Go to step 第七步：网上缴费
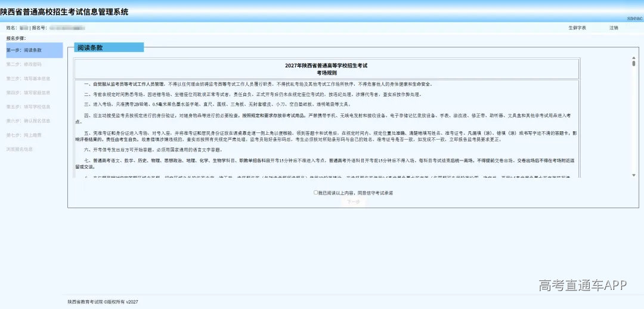 pyautogui.click(x=24, y=135)
